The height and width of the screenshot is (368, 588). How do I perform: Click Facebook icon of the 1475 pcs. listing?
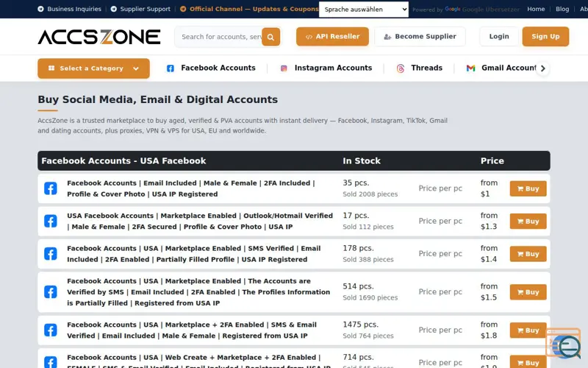51,330
